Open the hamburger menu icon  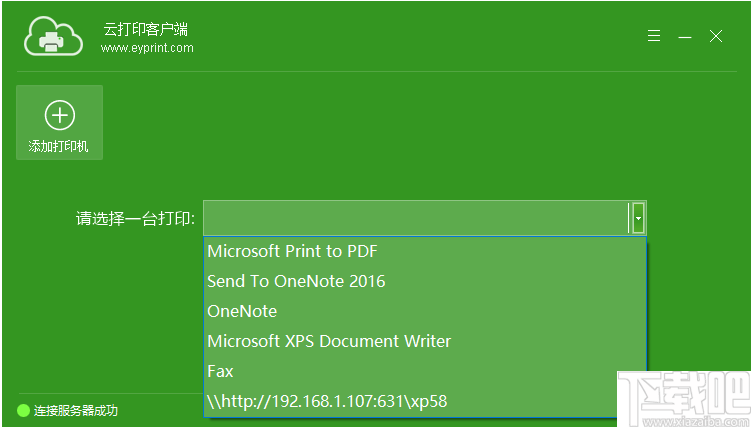tap(654, 36)
